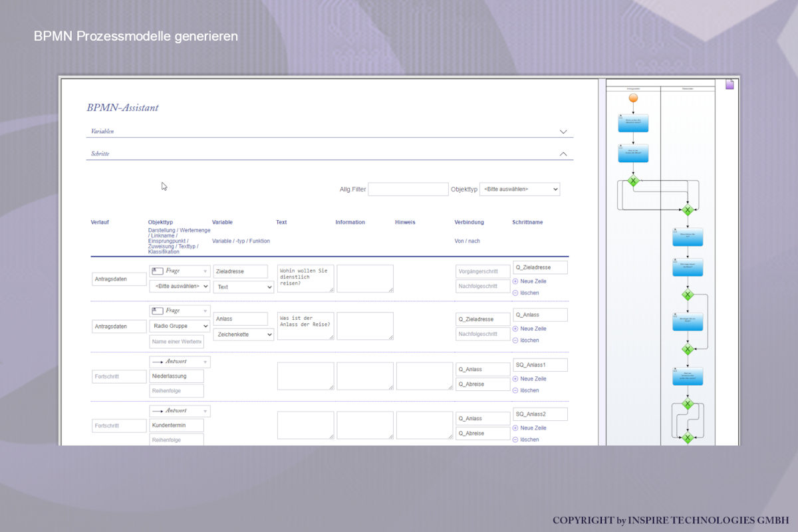Click the Antragsdaten field in the Zieladresse row
This screenshot has width=798, height=532.
click(119, 279)
